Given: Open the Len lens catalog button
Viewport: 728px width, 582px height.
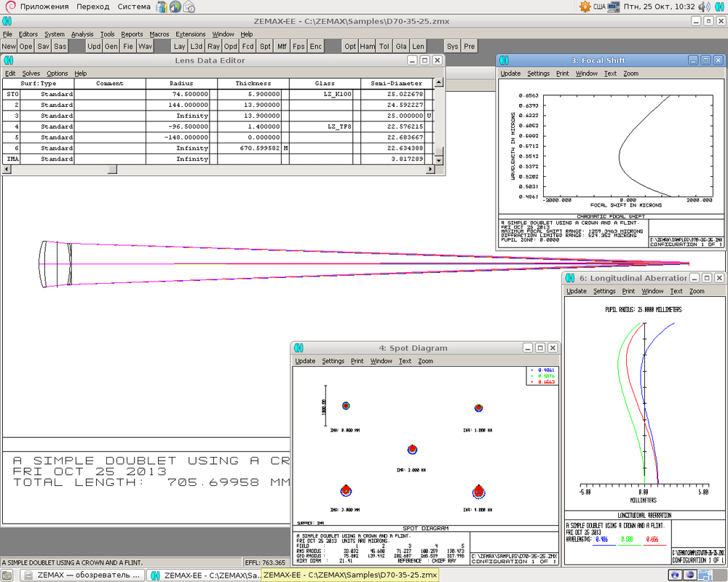Looking at the screenshot, I should click(x=418, y=46).
